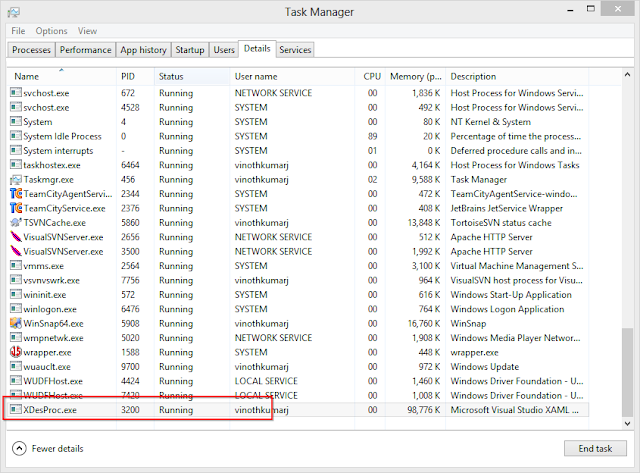Minimize the Task Manager window
This screenshot has width=640, height=473.
pyautogui.click(x=571, y=10)
